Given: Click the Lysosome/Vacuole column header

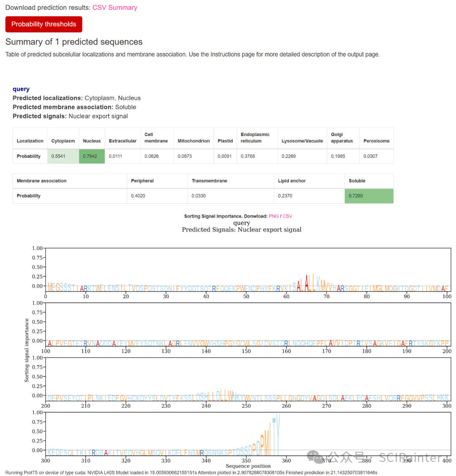Looking at the screenshot, I should point(302,141).
